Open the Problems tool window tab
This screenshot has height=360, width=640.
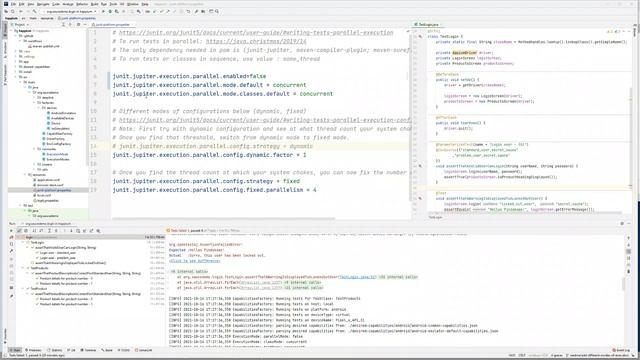coord(33,350)
